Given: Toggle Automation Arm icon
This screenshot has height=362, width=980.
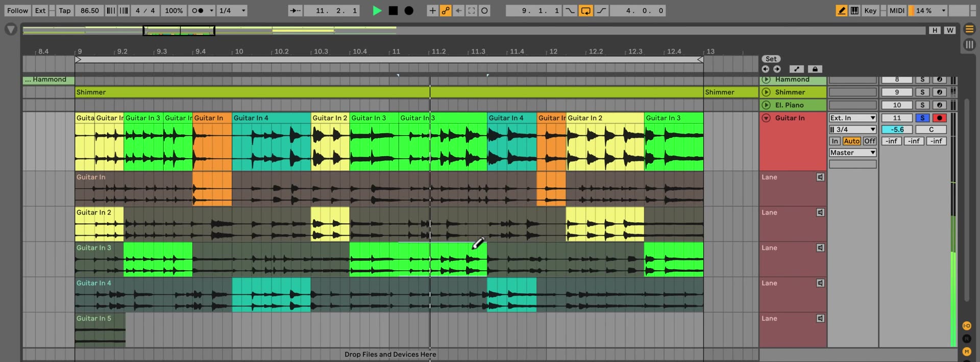Looking at the screenshot, I should (446, 10).
